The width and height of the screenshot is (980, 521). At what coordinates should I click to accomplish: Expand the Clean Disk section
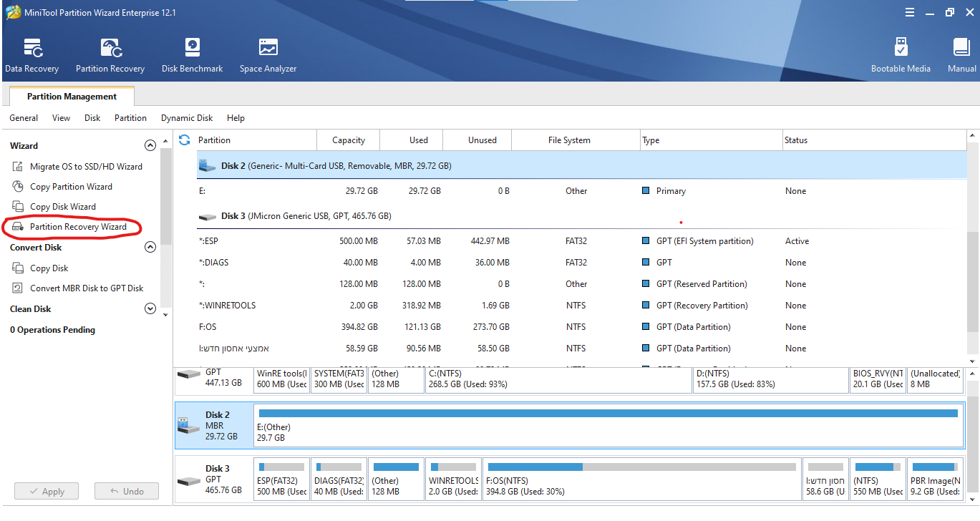click(150, 308)
